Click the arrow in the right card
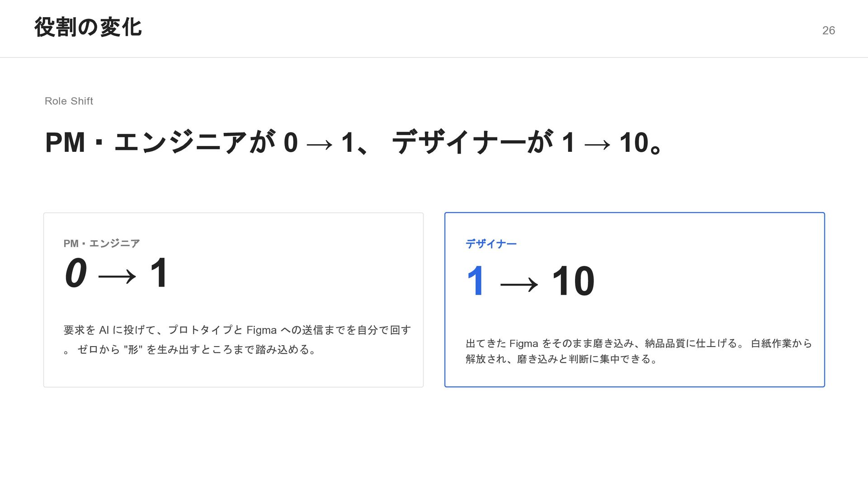The width and height of the screenshot is (868, 488). (x=519, y=284)
